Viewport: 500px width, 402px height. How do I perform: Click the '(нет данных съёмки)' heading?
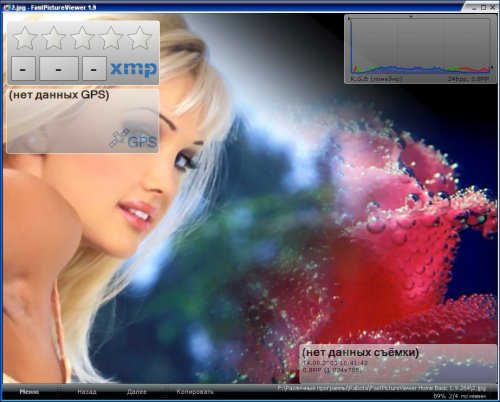(360, 352)
